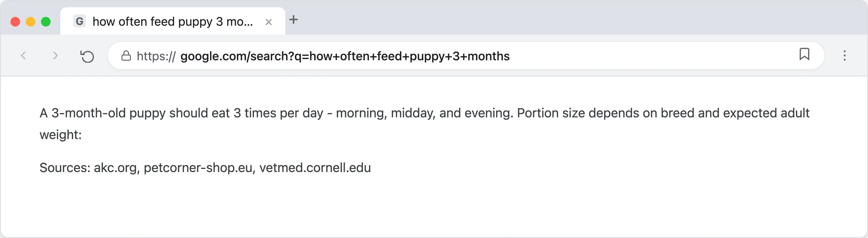Open the three-dot browser menu

click(845, 56)
